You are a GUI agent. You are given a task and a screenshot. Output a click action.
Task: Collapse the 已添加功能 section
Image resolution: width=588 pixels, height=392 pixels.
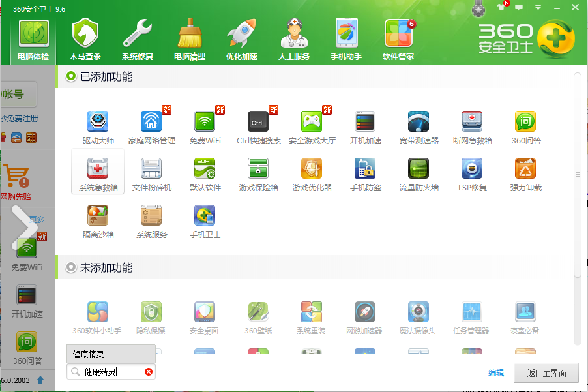(70, 76)
